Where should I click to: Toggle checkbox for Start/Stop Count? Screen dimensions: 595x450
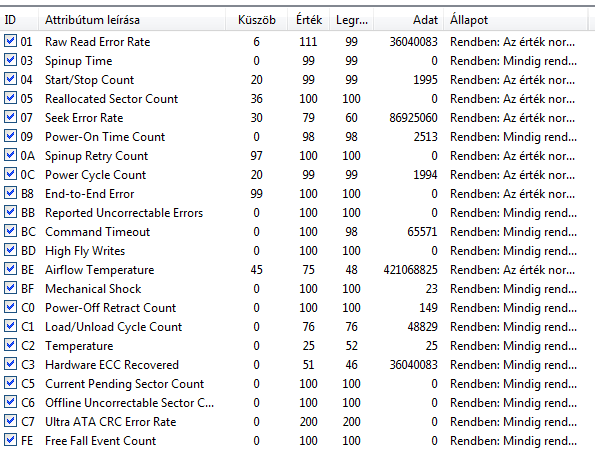tap(10, 79)
